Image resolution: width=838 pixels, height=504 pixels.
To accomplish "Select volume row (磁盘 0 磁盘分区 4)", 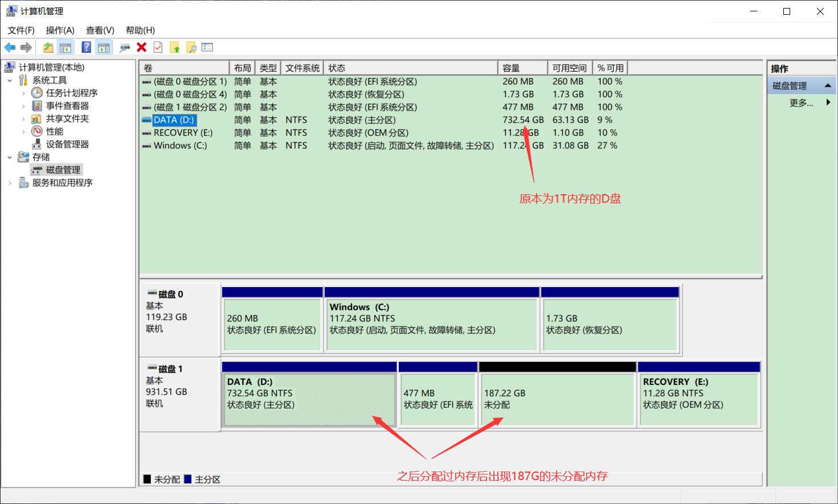I will point(383,95).
